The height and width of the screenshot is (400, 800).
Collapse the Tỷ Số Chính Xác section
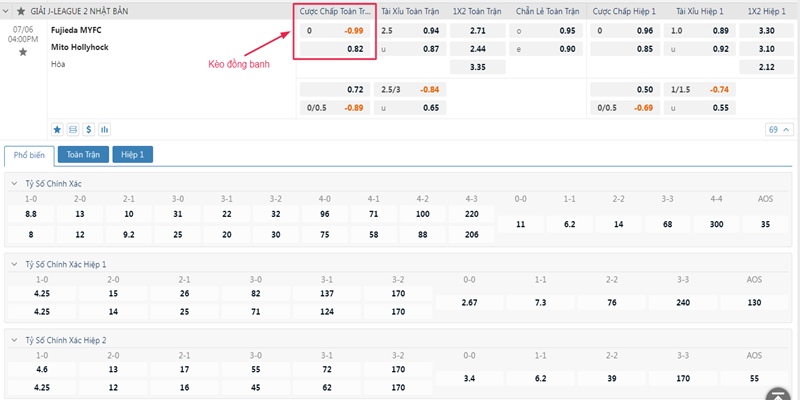[x=15, y=184]
